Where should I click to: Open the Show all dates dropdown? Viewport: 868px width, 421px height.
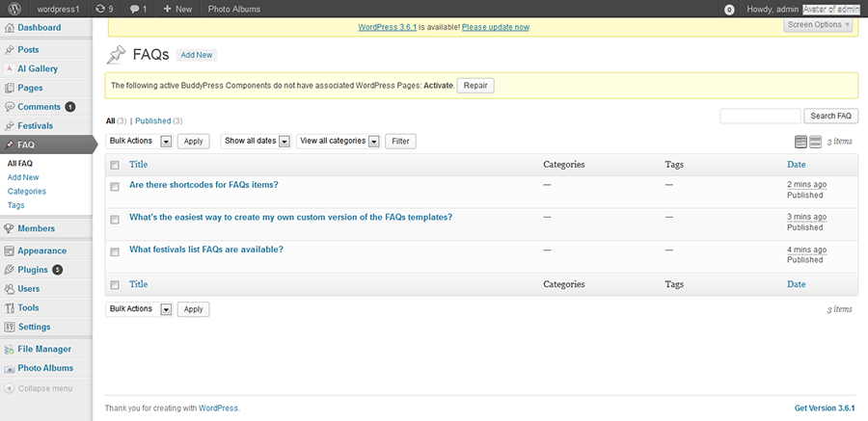point(256,141)
